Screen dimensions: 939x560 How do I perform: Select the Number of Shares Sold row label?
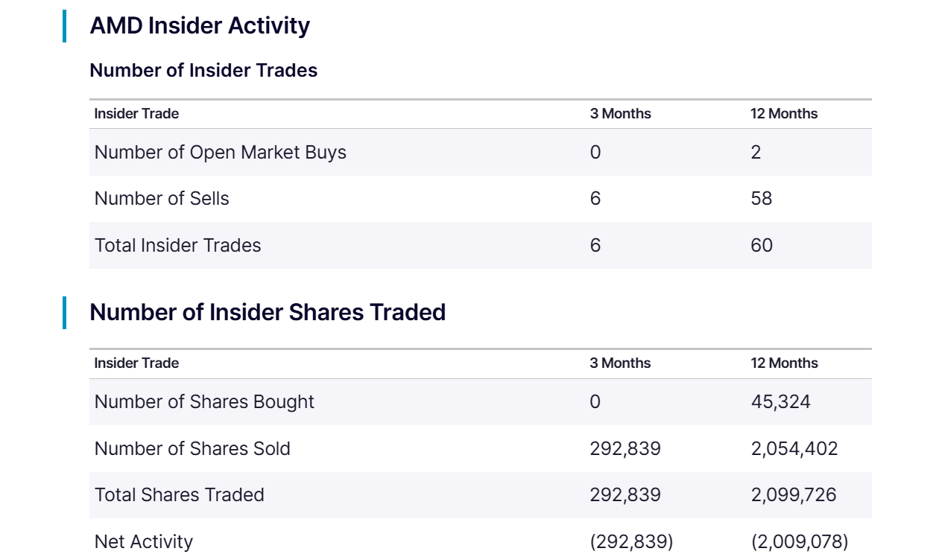pyautogui.click(x=192, y=449)
